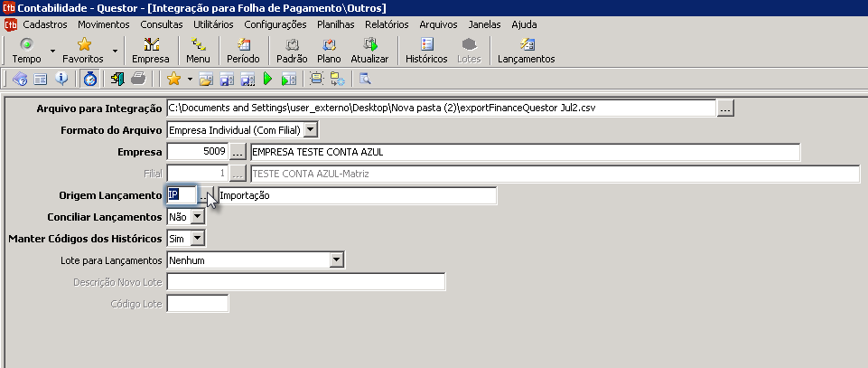Click the folder with blue network icon
The height and width of the screenshot is (368, 868).
(x=337, y=80)
